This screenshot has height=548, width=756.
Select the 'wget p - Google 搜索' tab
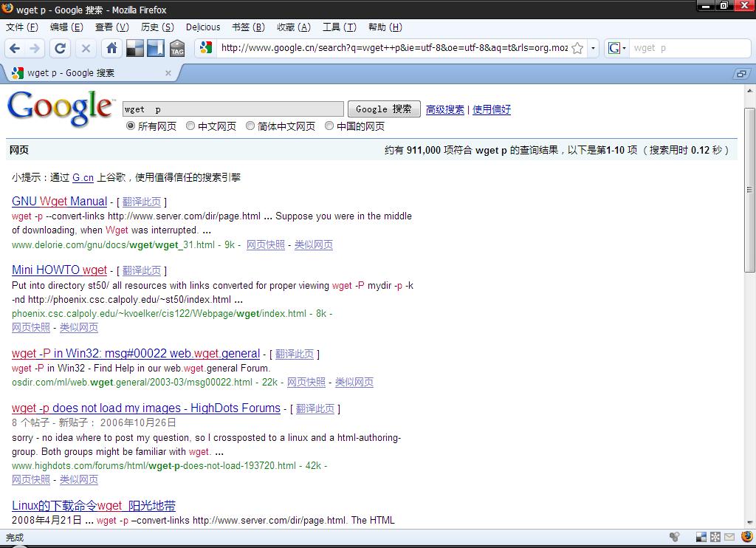(x=92, y=73)
